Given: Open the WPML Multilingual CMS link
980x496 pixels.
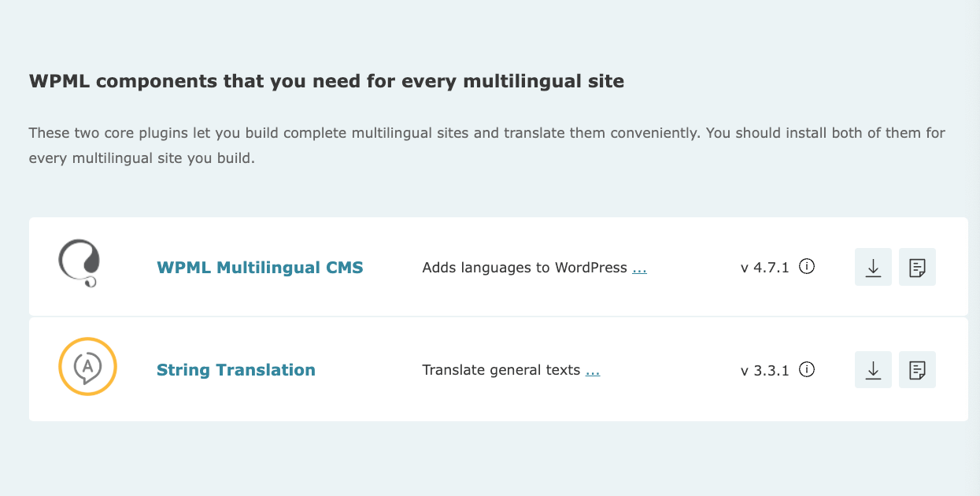Looking at the screenshot, I should coord(260,267).
